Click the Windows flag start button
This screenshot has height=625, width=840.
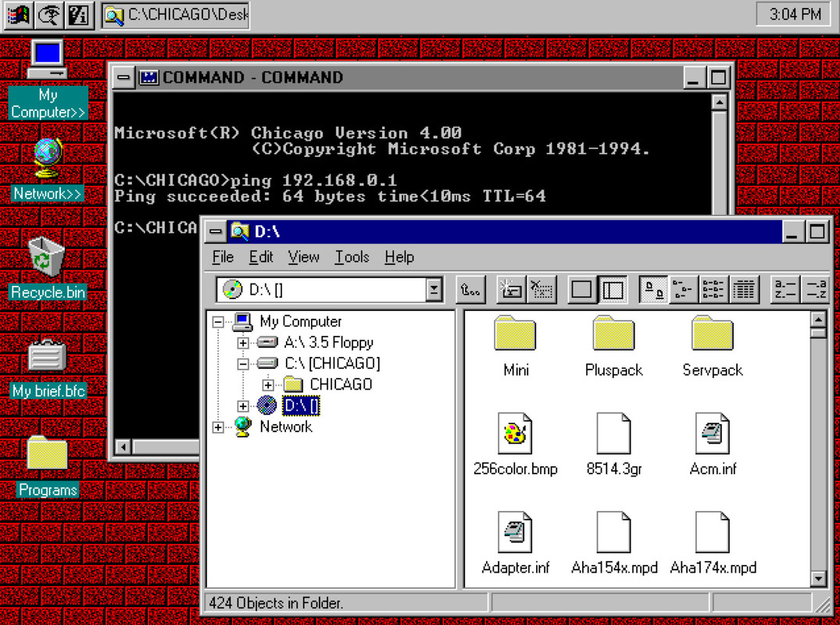[x=18, y=15]
